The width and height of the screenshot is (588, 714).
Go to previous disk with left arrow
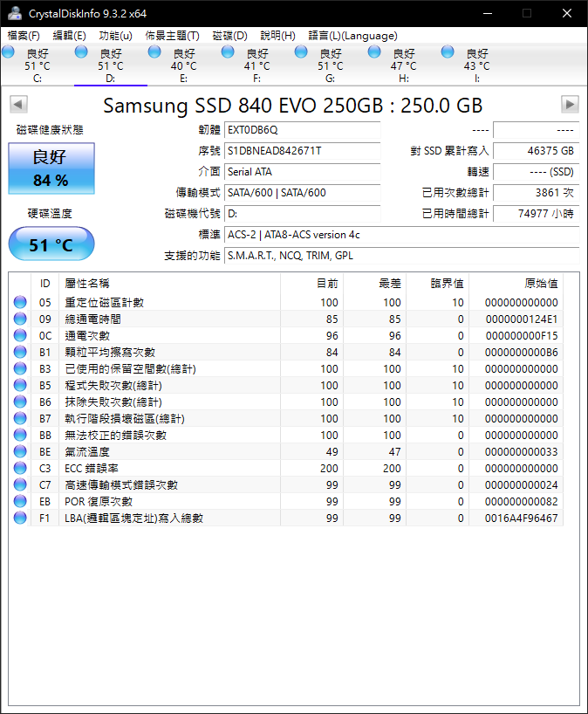pyautogui.click(x=18, y=104)
